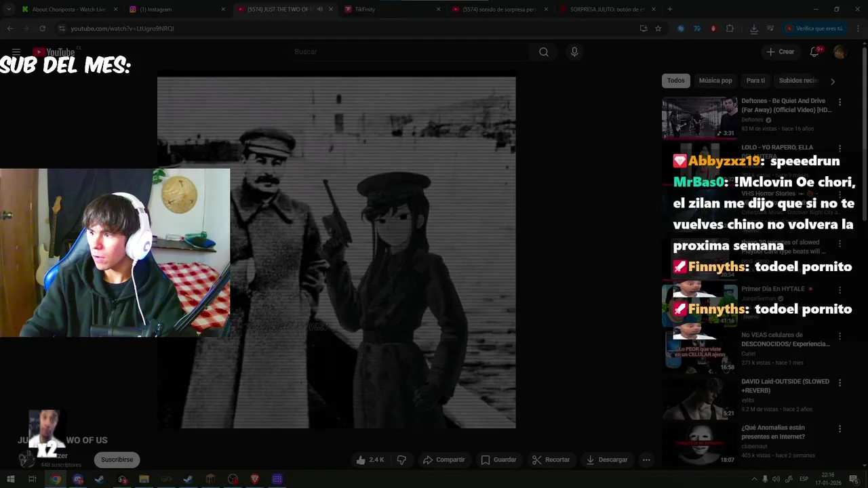Click Verifica que eres tú profile chip
The image size is (868, 488).
pyautogui.click(x=814, y=28)
